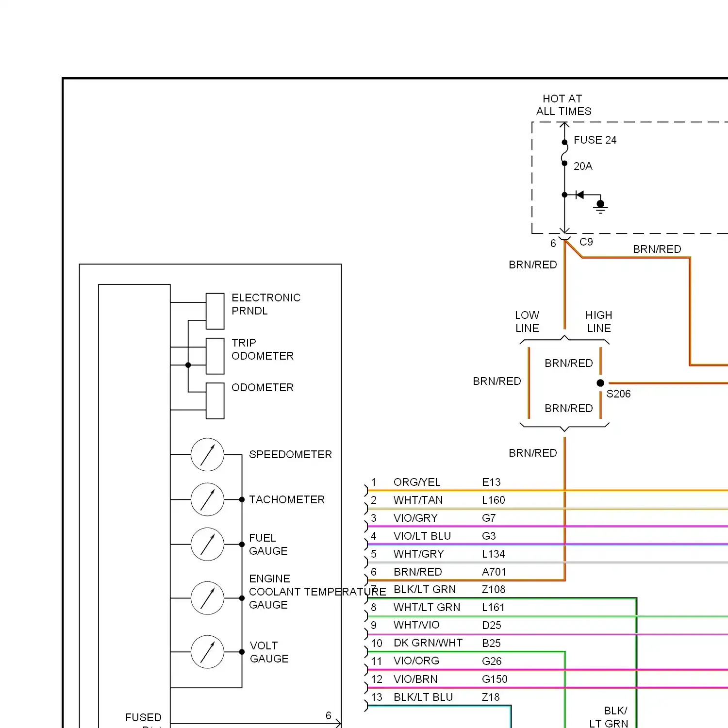Select the Z108 circuit code

tap(494, 589)
